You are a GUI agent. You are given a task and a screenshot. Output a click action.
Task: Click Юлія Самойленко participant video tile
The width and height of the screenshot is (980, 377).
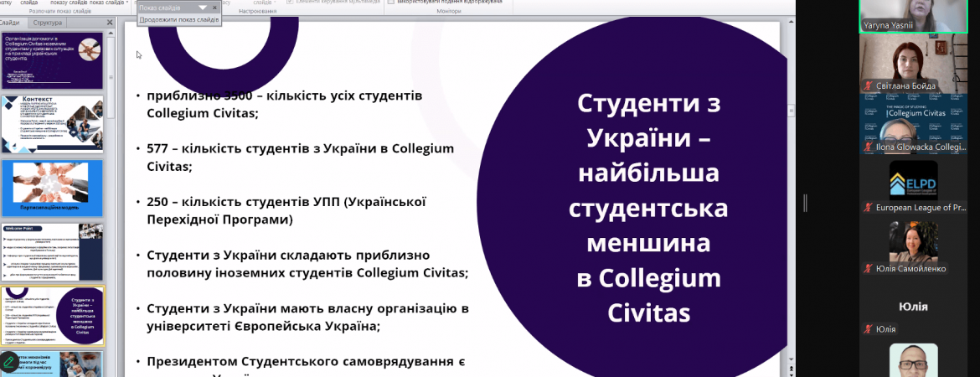click(912, 247)
